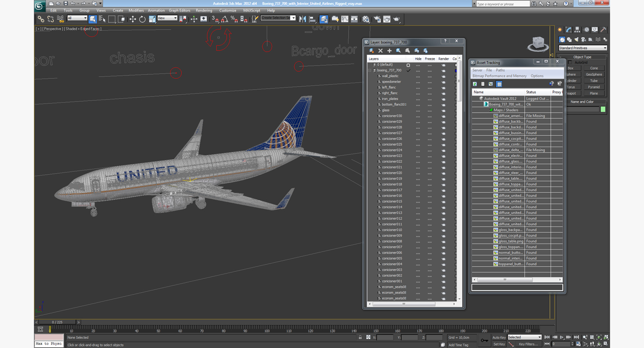The height and width of the screenshot is (348, 644).
Task: Open Render Setup from the toolbar
Action: [377, 19]
